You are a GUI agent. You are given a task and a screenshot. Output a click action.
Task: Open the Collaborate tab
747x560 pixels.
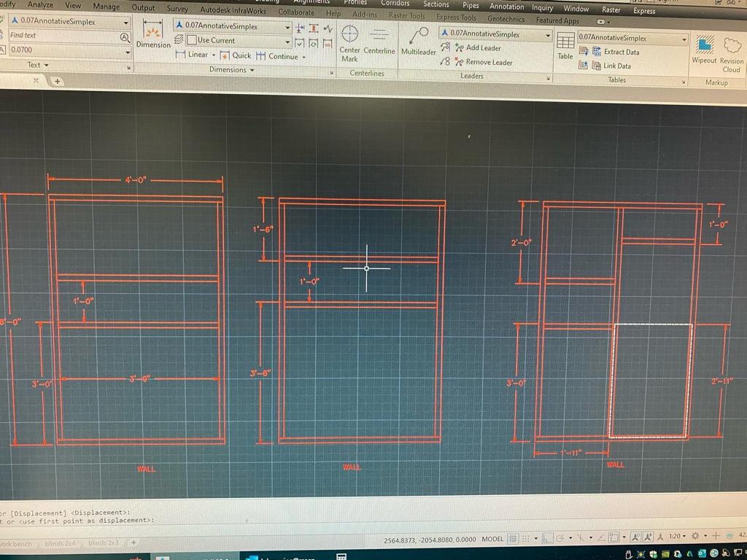coord(296,12)
